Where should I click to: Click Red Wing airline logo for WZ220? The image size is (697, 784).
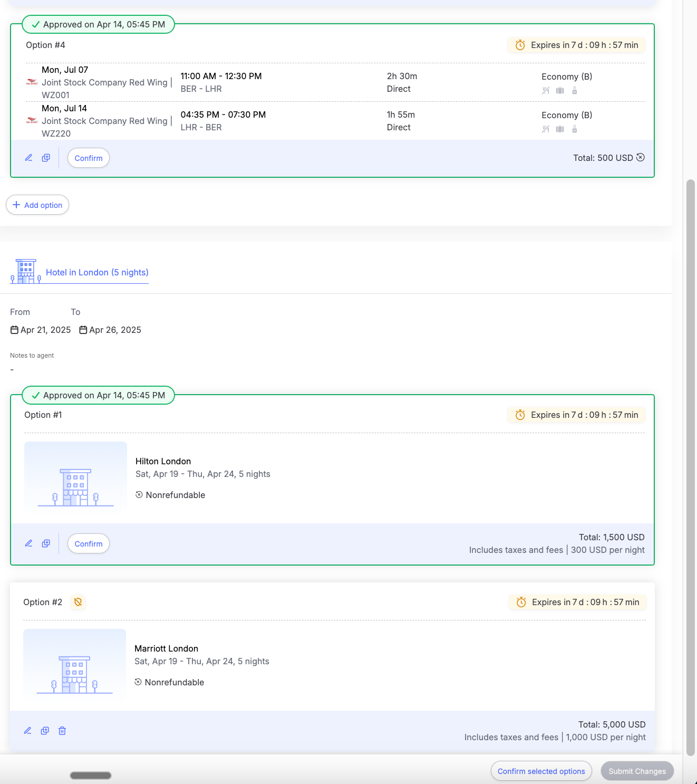click(x=32, y=121)
